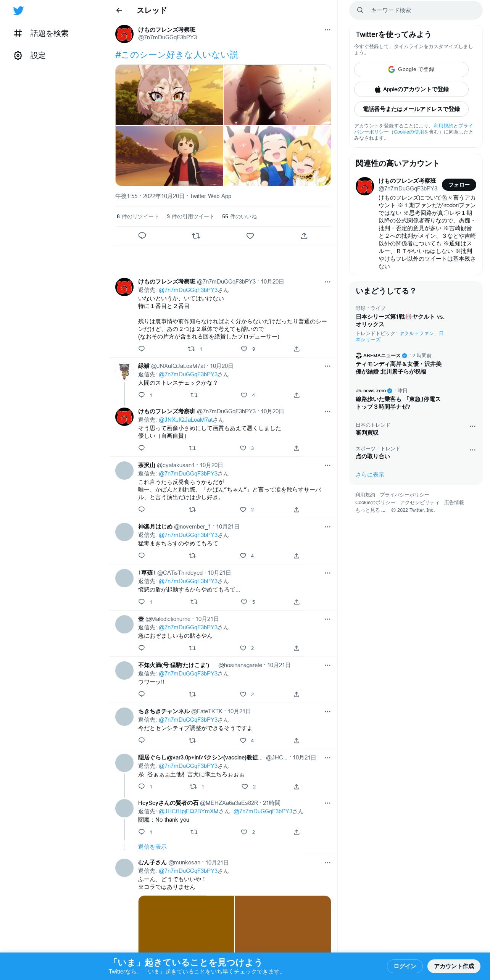Screen dimensions: 490x980
Task: Like the reply from 緑猫
Action: tap(244, 395)
